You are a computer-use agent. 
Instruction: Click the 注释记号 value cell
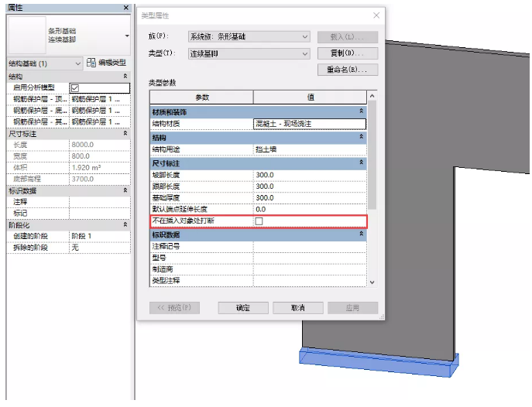pos(310,247)
